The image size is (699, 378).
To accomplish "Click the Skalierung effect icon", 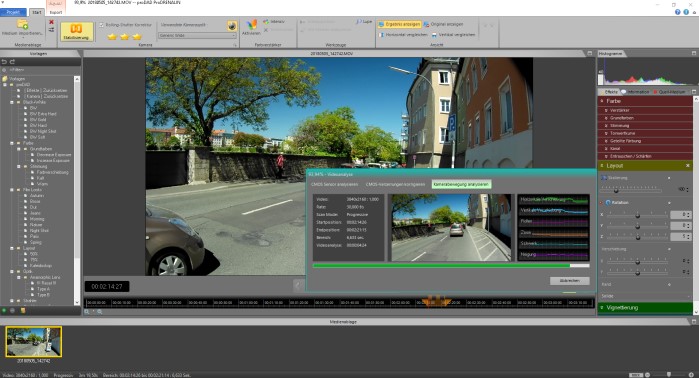I will [x=604, y=177].
